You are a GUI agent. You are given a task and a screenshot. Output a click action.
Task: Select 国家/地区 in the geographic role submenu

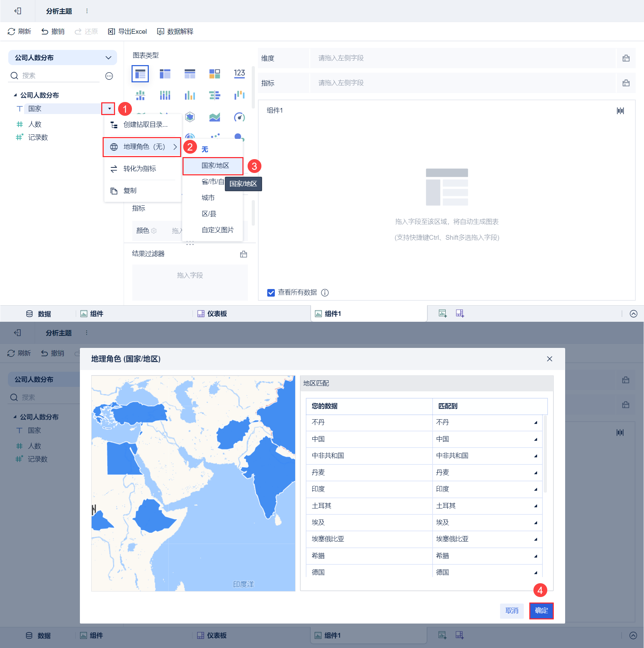point(213,166)
